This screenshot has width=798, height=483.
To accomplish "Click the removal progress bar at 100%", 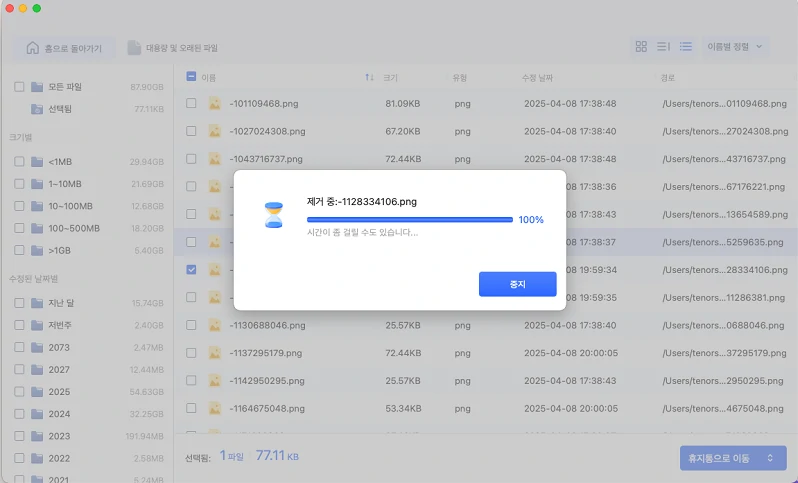I will (410, 220).
